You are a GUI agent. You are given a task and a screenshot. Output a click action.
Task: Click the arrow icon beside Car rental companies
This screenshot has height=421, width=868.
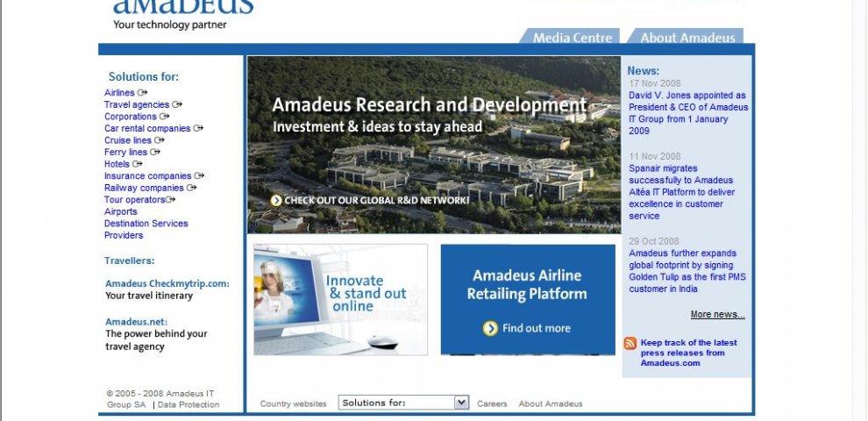[198, 128]
